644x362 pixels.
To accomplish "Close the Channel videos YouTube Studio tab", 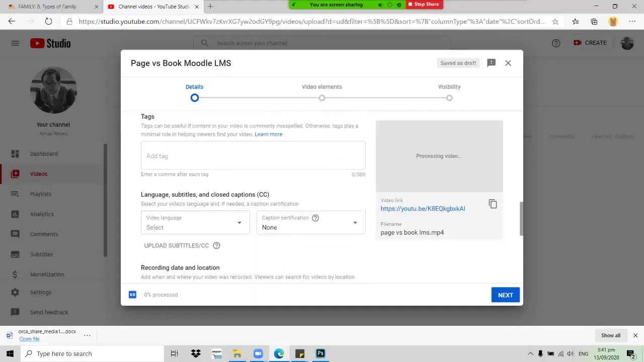I will (x=197, y=7).
